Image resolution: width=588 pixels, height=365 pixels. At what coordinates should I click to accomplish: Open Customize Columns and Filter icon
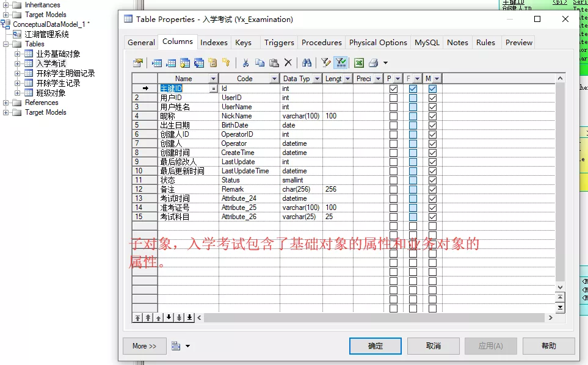click(326, 63)
